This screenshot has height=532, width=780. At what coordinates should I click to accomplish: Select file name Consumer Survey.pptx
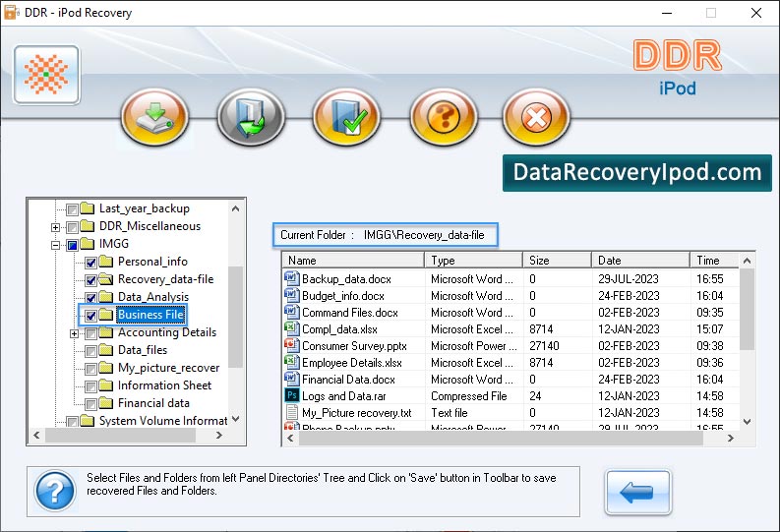click(355, 345)
